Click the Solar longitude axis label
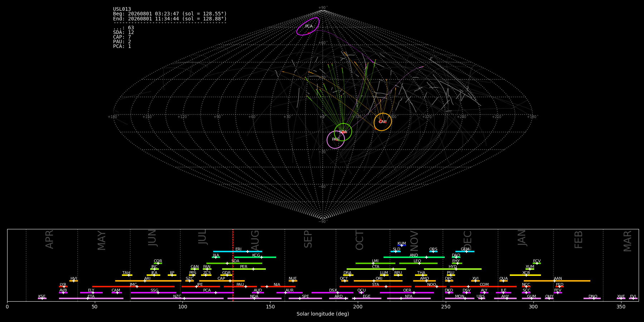 323,314
